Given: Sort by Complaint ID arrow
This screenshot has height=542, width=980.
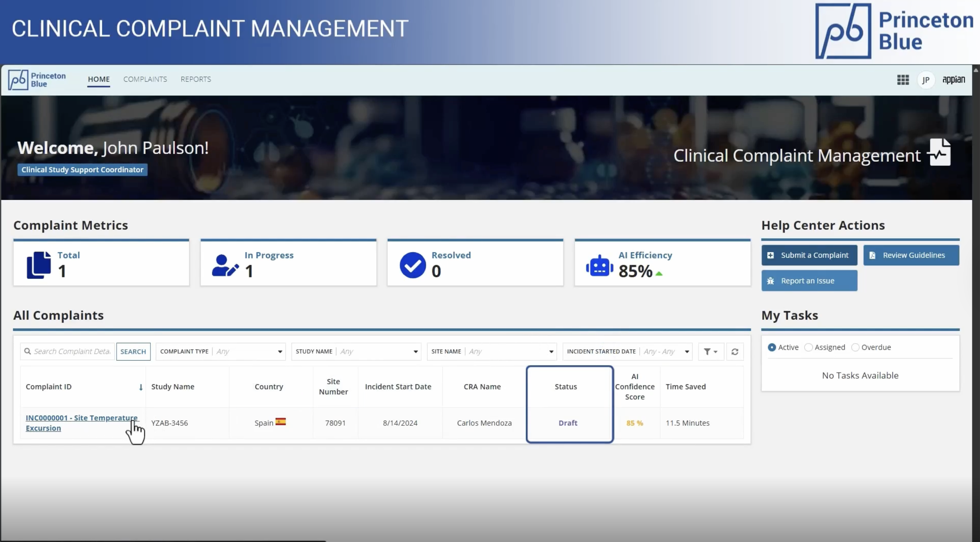Looking at the screenshot, I should pos(140,387).
